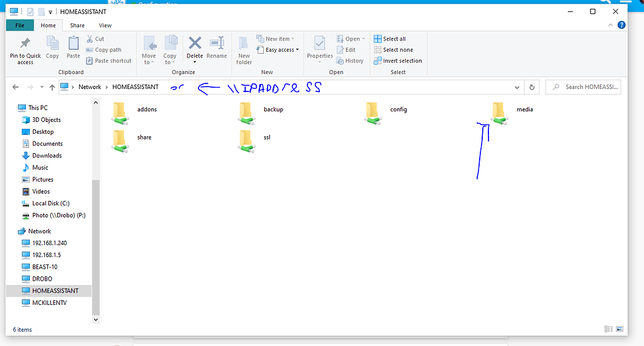644x346 pixels.
Task: Expand the New item dropdown
Action: (x=293, y=39)
